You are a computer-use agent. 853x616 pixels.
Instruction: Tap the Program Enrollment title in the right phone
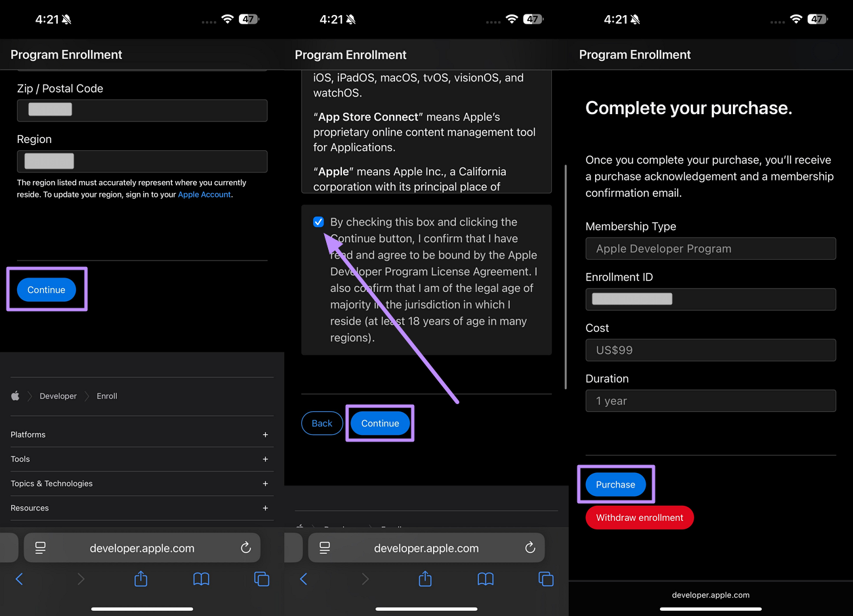click(635, 54)
